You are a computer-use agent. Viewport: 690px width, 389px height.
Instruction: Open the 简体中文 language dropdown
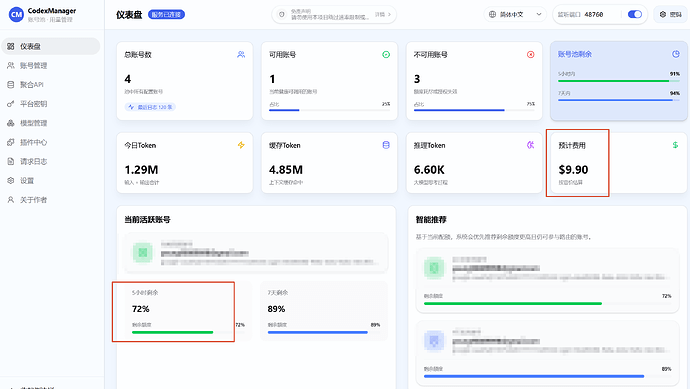pos(515,15)
